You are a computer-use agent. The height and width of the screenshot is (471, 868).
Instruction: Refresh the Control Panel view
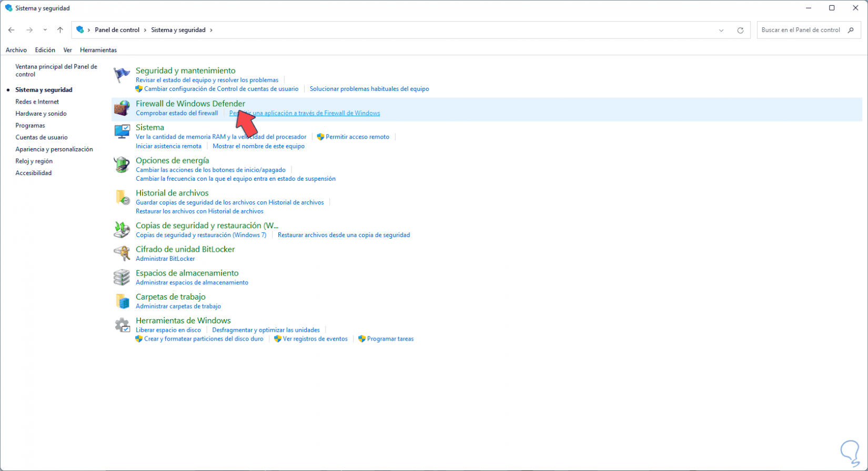[x=740, y=30]
